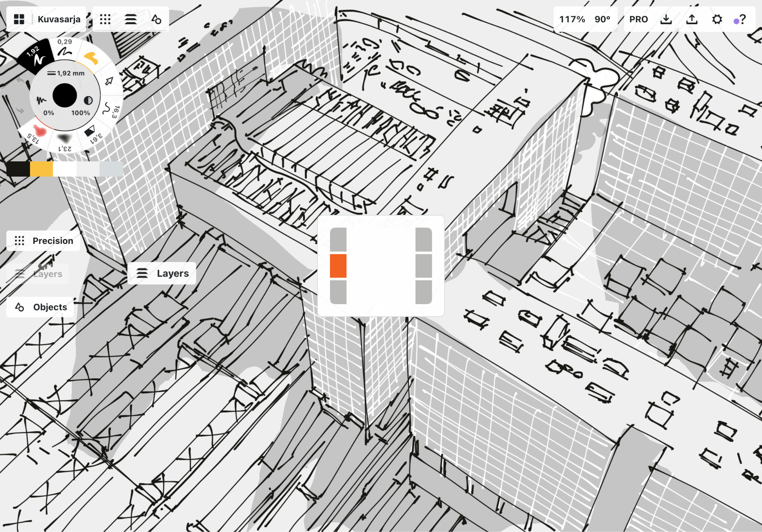Click the import download icon
This screenshot has width=762, height=532.
pos(666,19)
